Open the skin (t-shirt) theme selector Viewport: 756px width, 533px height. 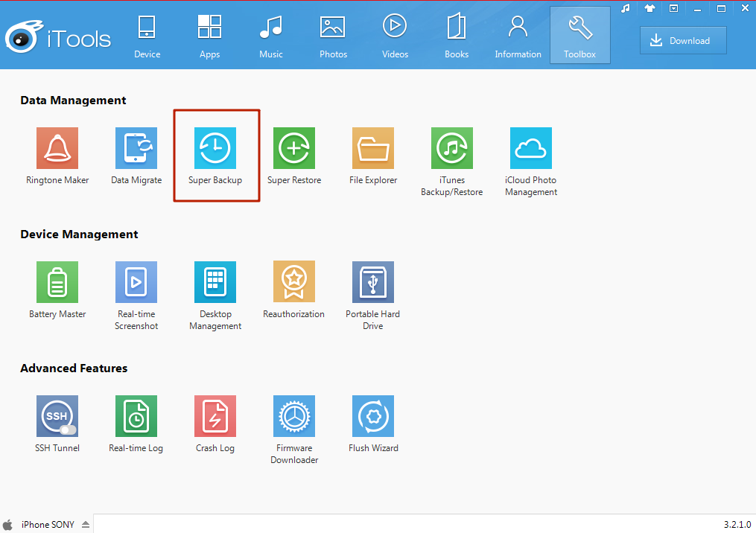[x=649, y=9]
